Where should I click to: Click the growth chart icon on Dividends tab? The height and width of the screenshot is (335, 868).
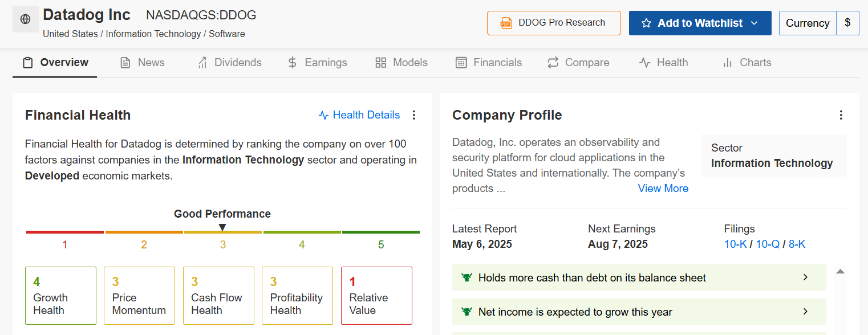click(x=202, y=63)
